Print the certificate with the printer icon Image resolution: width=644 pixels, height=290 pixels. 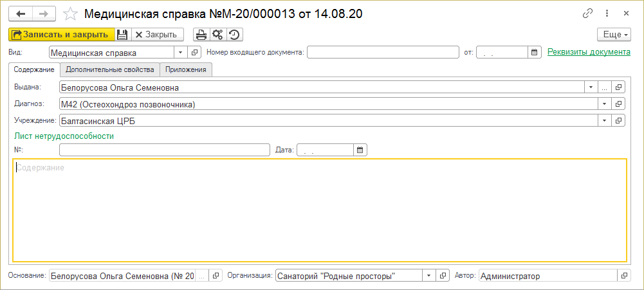pyautogui.click(x=201, y=35)
